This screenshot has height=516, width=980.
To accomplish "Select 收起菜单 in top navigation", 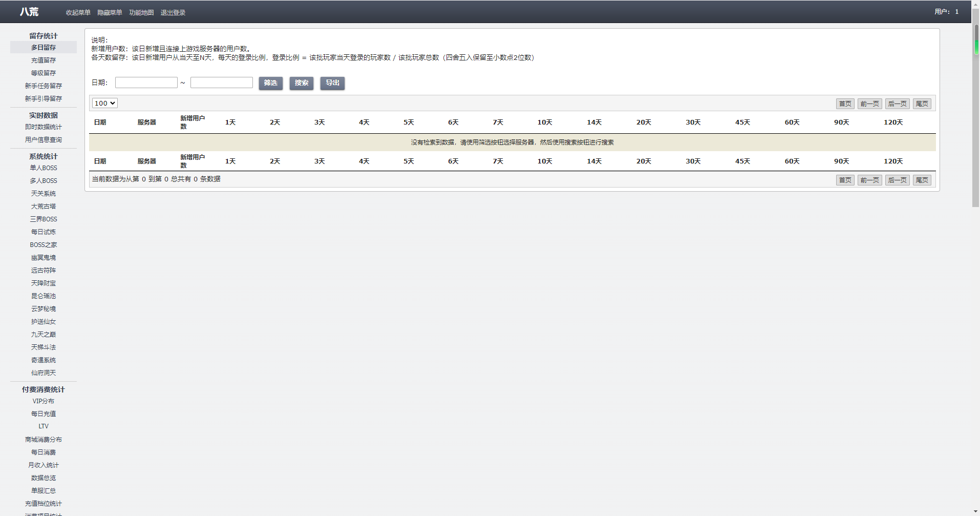I will 78,12.
